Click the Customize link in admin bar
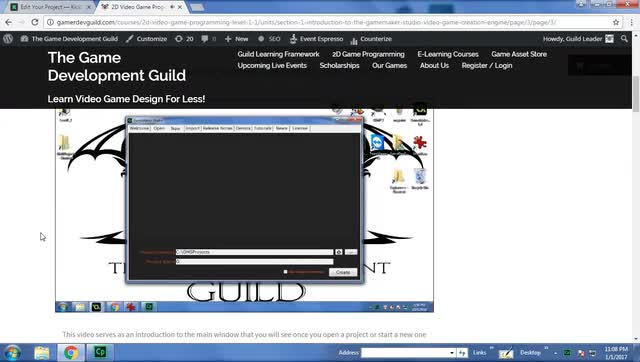 (x=147, y=39)
